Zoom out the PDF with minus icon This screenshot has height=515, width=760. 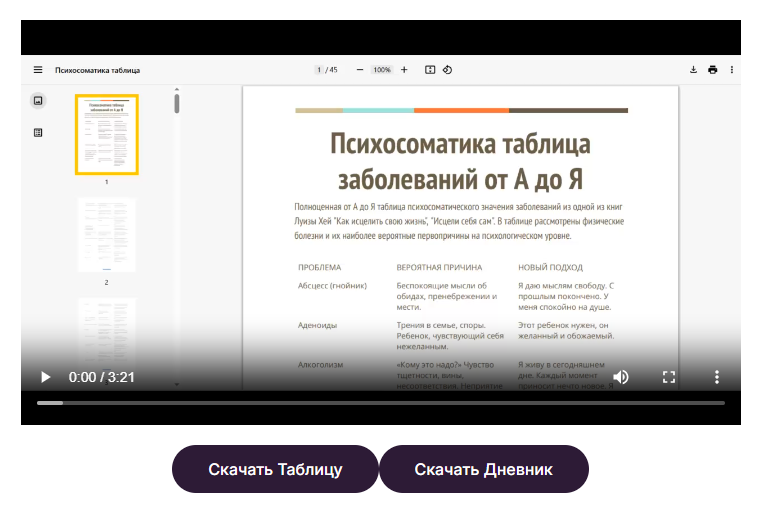click(360, 70)
